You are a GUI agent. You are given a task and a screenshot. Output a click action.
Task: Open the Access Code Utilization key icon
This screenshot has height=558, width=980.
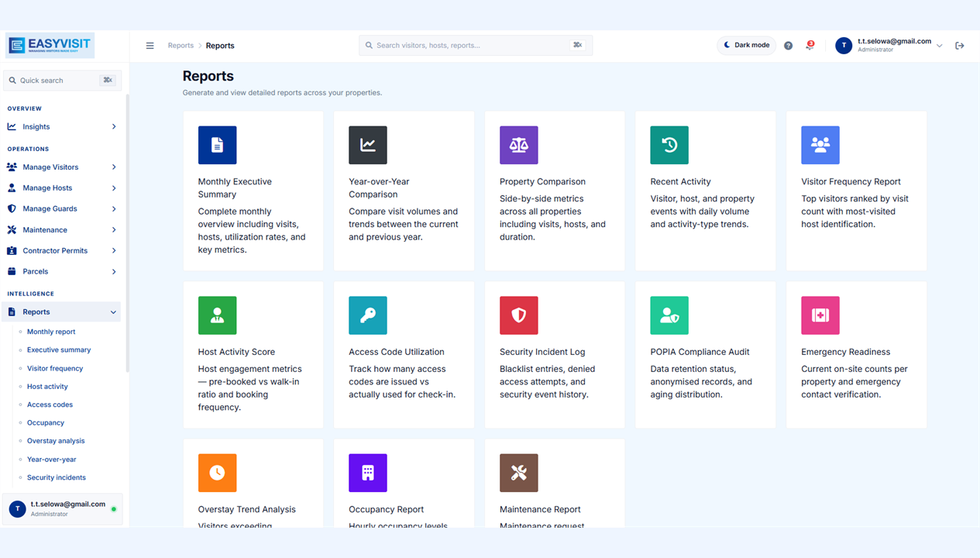click(368, 315)
